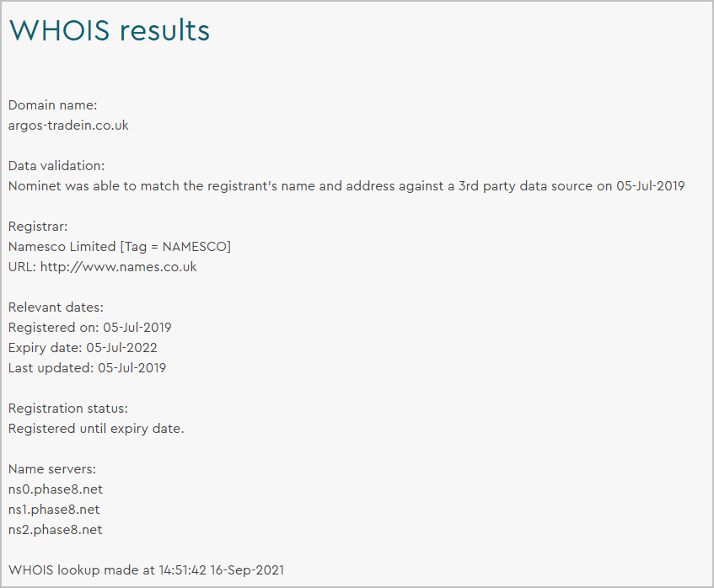Click the Name servers label
Screen dimensions: 714x588
click(52, 469)
